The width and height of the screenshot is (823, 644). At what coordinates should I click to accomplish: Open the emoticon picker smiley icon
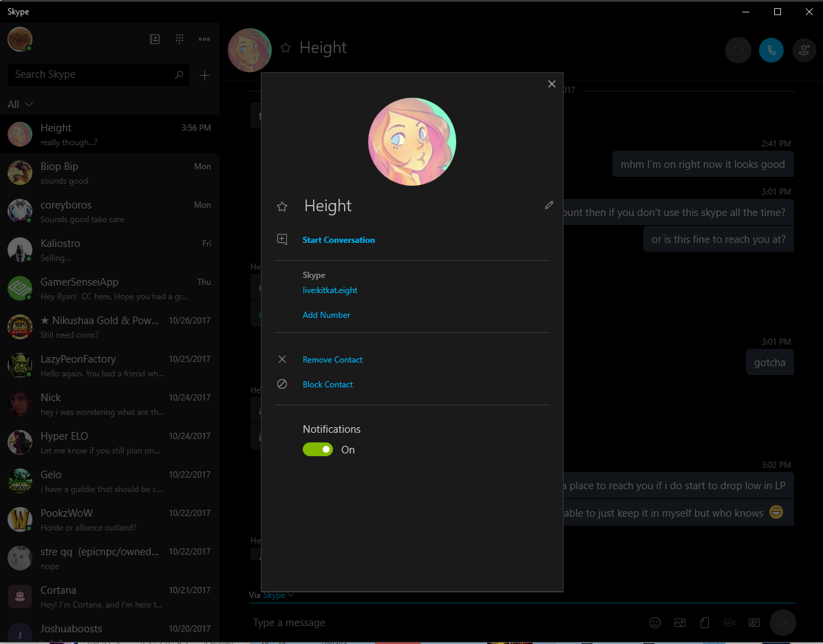(x=655, y=623)
